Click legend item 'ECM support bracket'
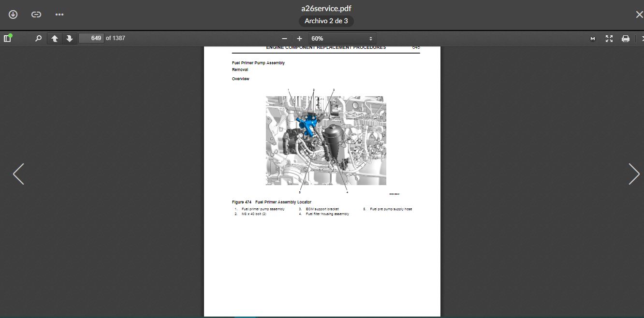The image size is (644, 318). [322, 209]
